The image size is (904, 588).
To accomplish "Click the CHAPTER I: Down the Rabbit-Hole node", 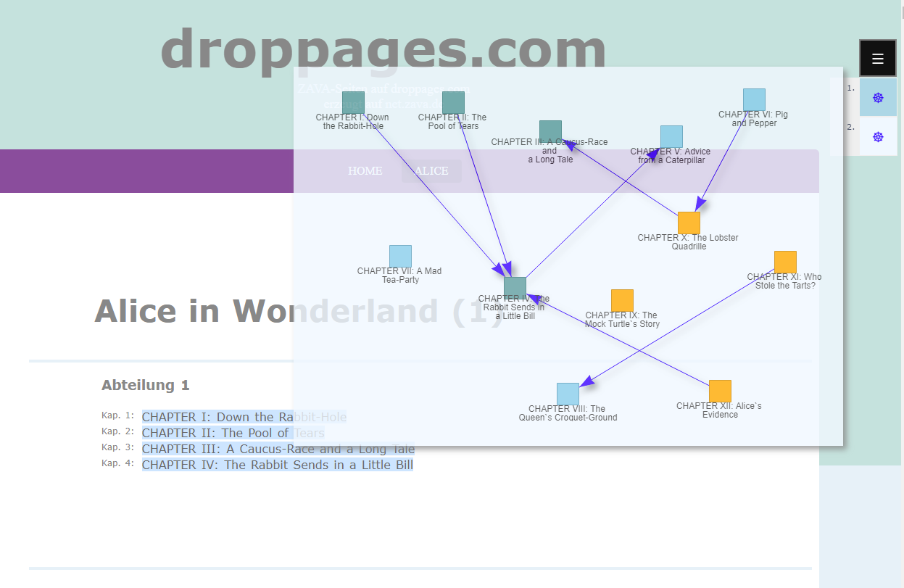I will click(353, 102).
